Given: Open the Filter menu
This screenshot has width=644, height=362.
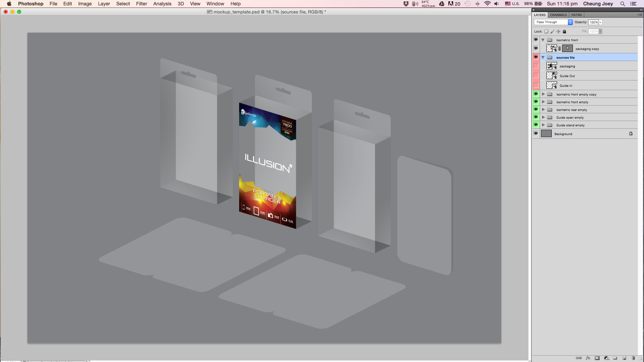Looking at the screenshot, I should (142, 4).
